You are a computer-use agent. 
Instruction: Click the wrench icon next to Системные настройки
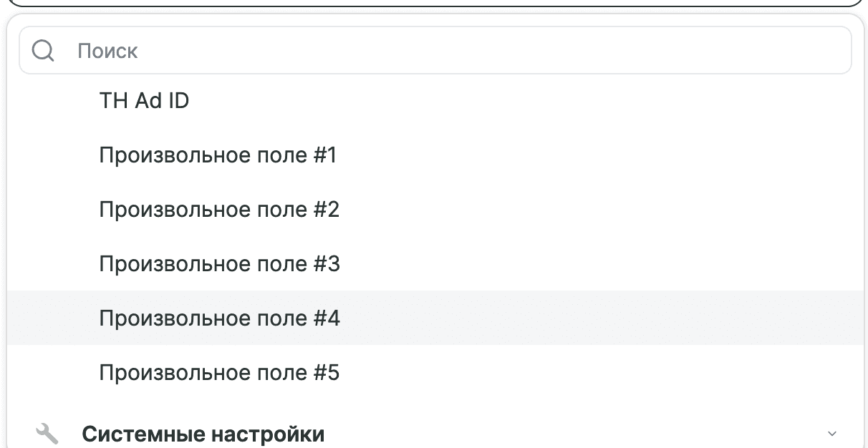pos(46,432)
